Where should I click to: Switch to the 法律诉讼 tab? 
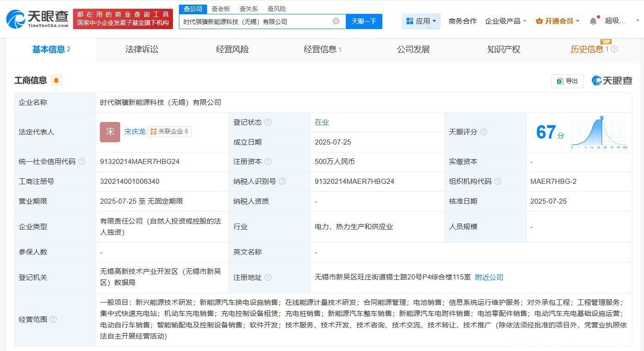tap(141, 49)
